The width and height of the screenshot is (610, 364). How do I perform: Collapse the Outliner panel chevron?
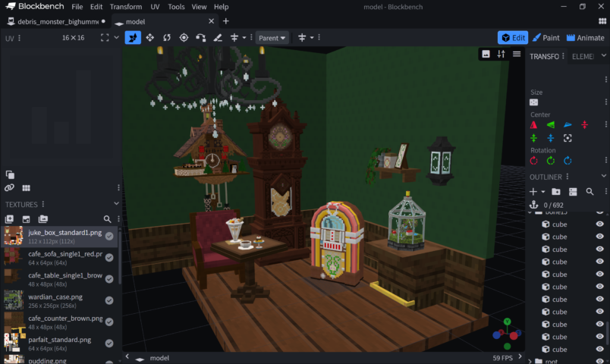click(x=605, y=177)
